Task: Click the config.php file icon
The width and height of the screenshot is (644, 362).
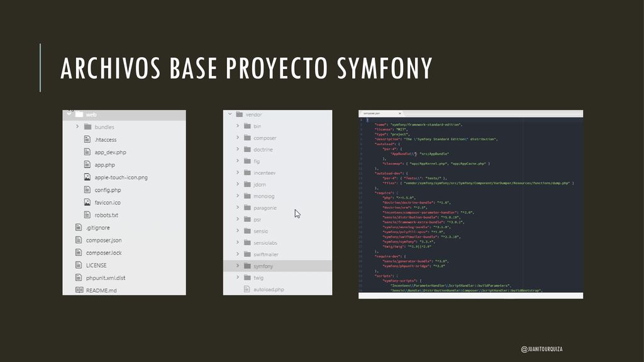Action: [87, 190]
